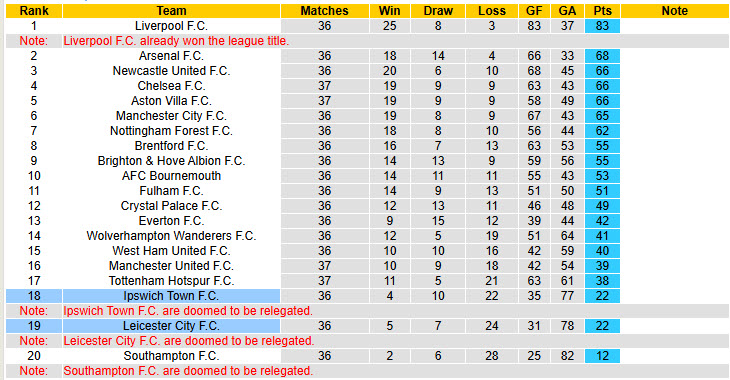The height and width of the screenshot is (380, 730).
Task: Click the Arsenal F.C. team name
Action: click(171, 56)
